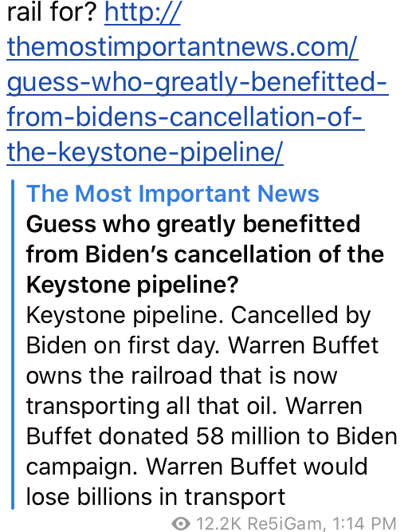Tap 'Keystone pipeline?' headline line
Screen dimensions: 412x532
point(132,285)
